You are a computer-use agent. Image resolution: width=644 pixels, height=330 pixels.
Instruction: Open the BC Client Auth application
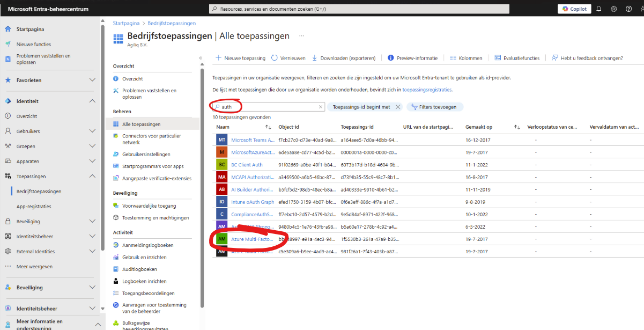click(x=247, y=165)
